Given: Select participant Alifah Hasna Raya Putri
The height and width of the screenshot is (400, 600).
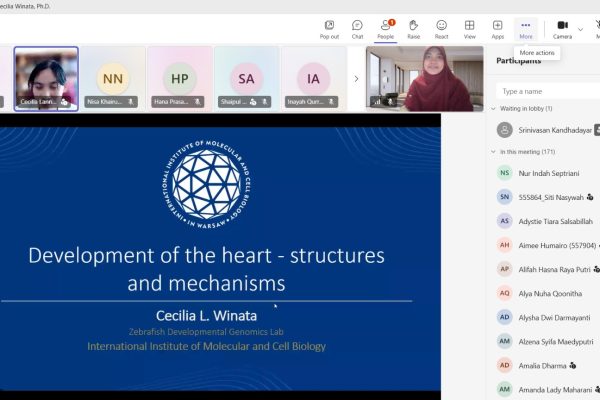Looking at the screenshot, I should [x=548, y=269].
